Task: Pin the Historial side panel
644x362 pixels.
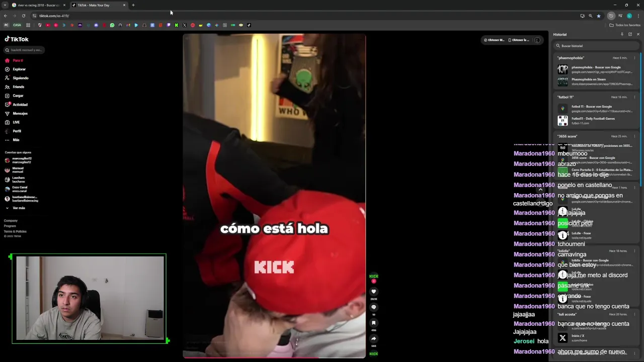Action: click(622, 34)
